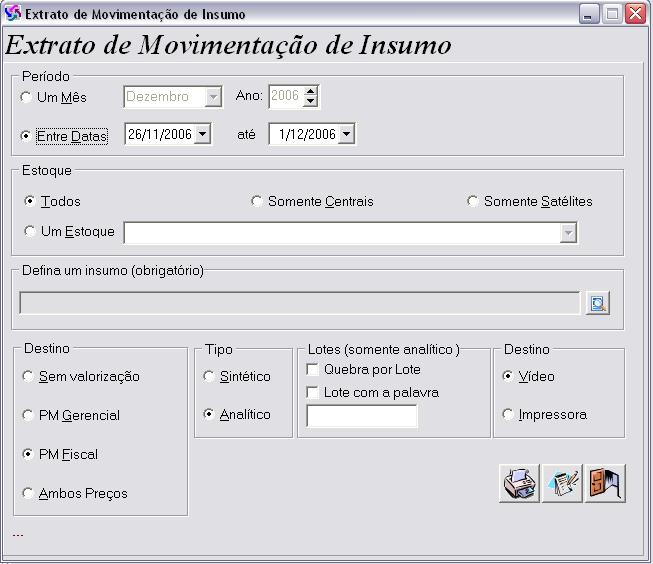The width and height of the screenshot is (653, 564).
Task: Click the Lote word text field
Action: (361, 416)
